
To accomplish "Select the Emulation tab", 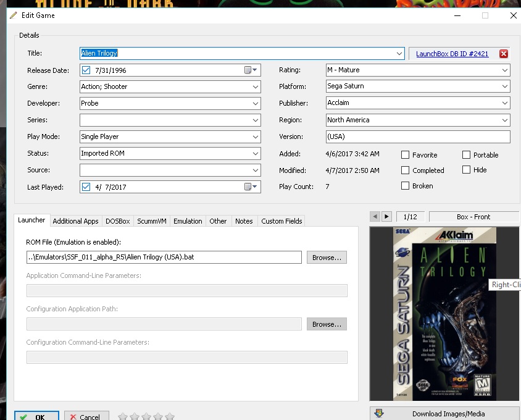I will click(x=188, y=221).
